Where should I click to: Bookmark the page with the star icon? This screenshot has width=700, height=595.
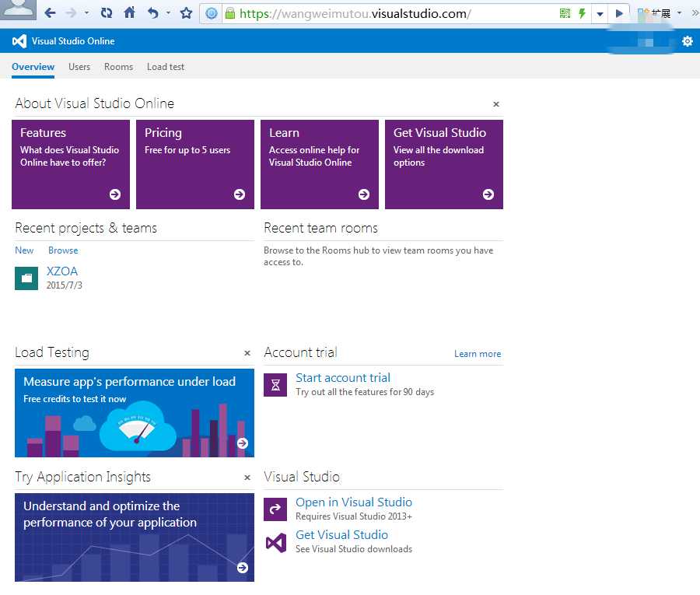pyautogui.click(x=186, y=13)
